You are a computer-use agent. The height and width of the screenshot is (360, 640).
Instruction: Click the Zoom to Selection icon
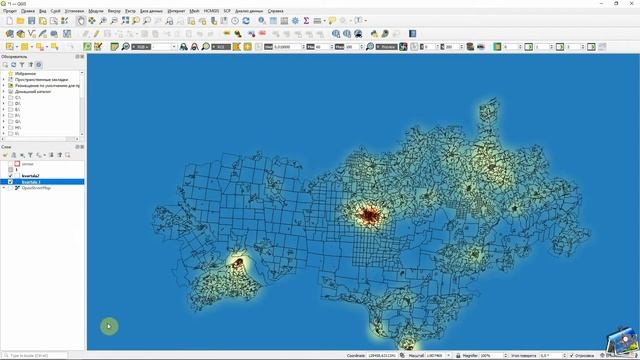[136, 20]
